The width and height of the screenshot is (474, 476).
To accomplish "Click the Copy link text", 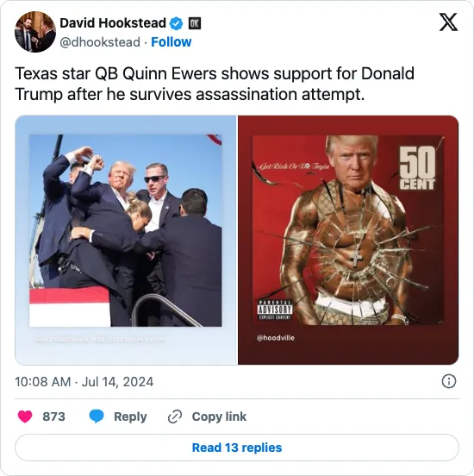I will [x=219, y=416].
